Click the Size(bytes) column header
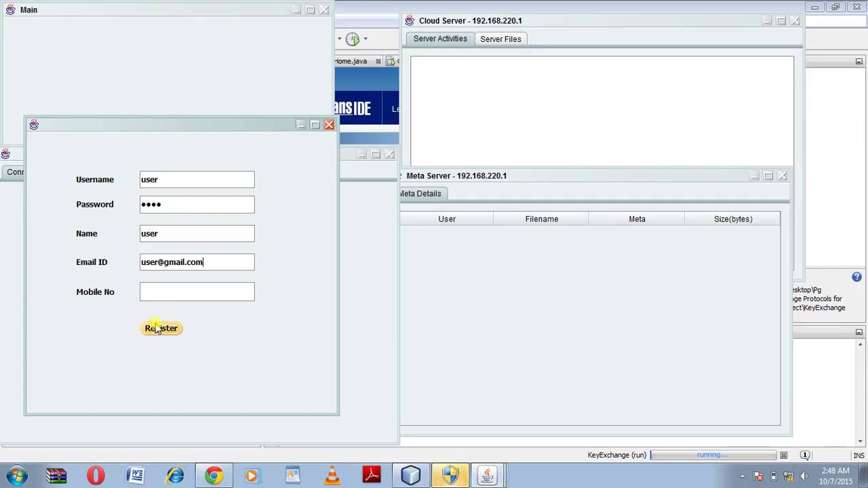Screen dimensions: 868x488 tap(732, 219)
